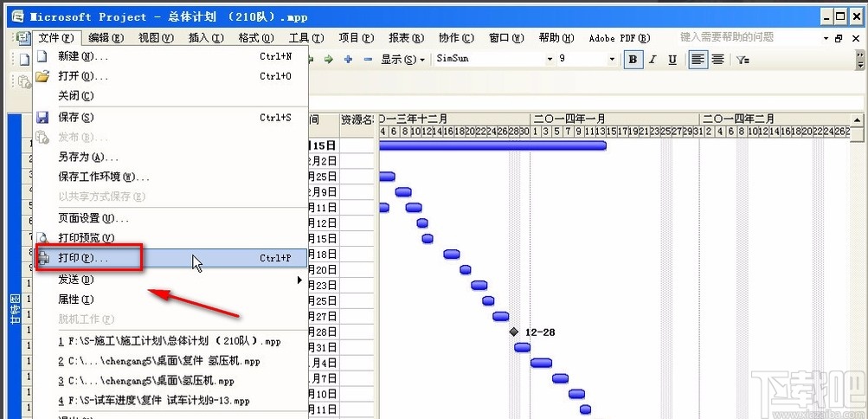Click the 资源名 column header
This screenshot has width=868, height=419.
[x=357, y=119]
